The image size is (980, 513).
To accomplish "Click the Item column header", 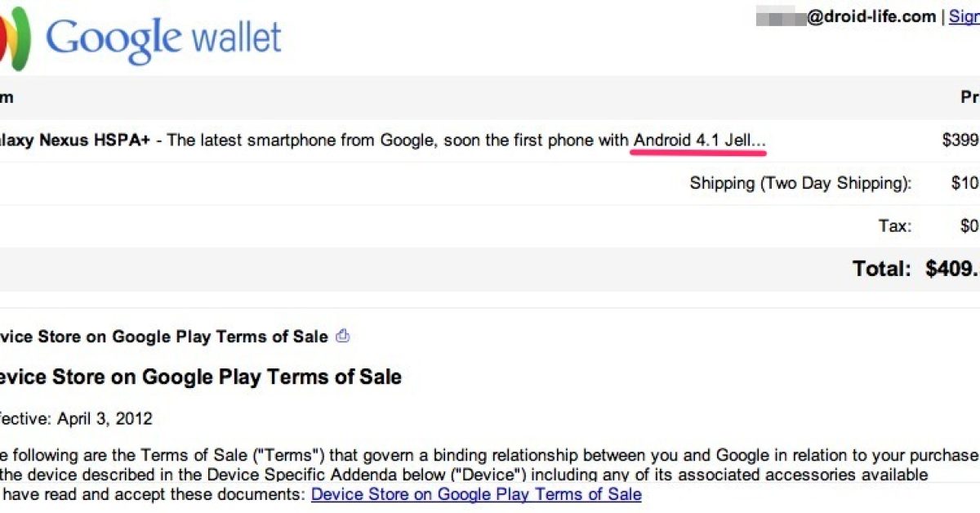I will [x=7, y=97].
